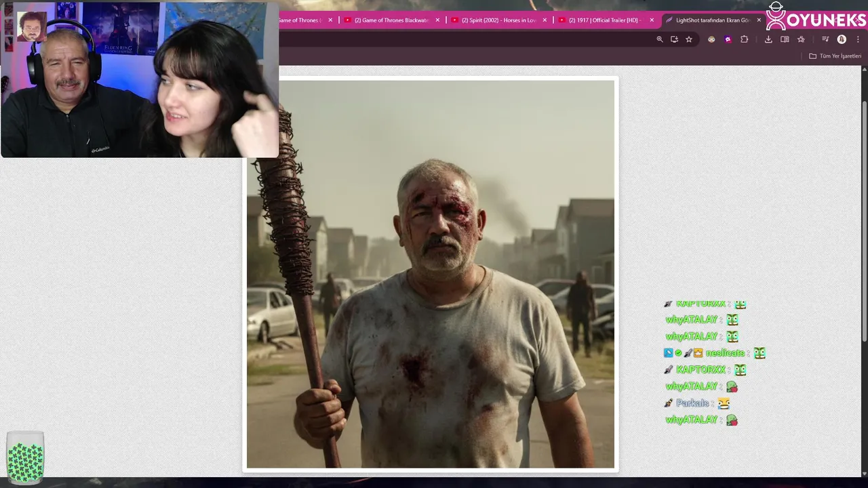Click the page vertical scrollbar thumb
This screenshot has height=488, width=868.
coord(864,221)
